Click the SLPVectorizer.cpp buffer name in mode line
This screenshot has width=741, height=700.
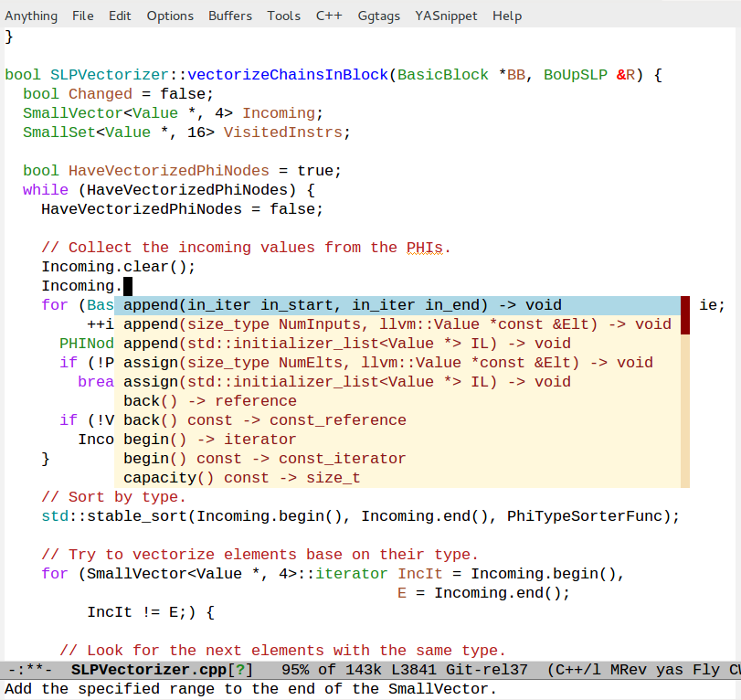point(148,670)
